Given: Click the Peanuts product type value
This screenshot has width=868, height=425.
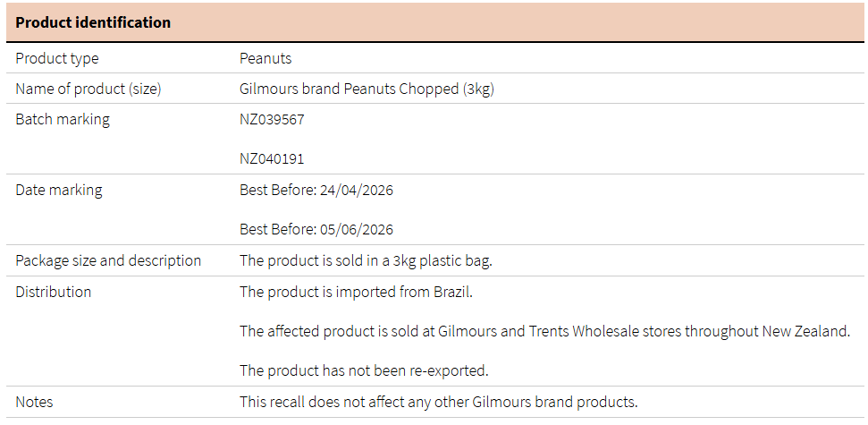Looking at the screenshot, I should pos(265,59).
